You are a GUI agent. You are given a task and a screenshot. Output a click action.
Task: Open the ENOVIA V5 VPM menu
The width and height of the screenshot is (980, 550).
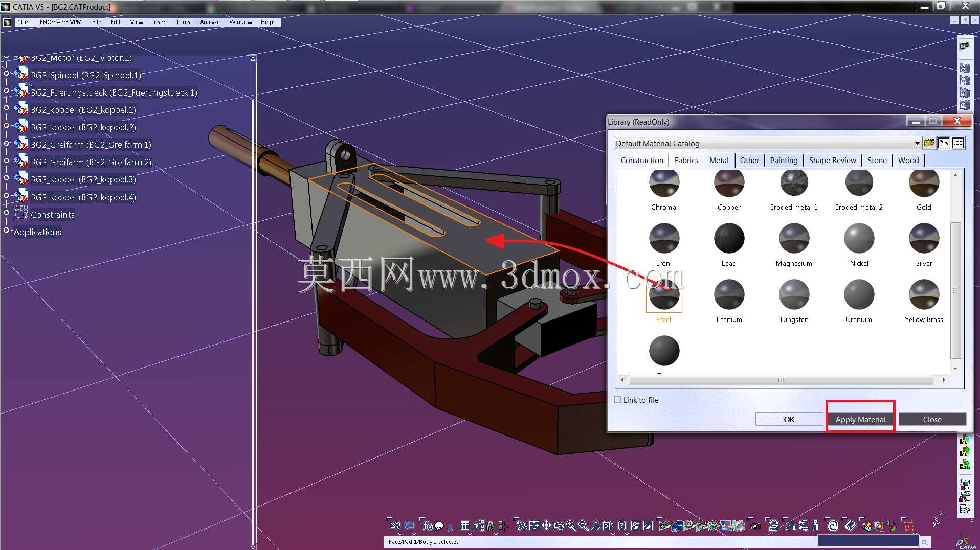click(61, 22)
